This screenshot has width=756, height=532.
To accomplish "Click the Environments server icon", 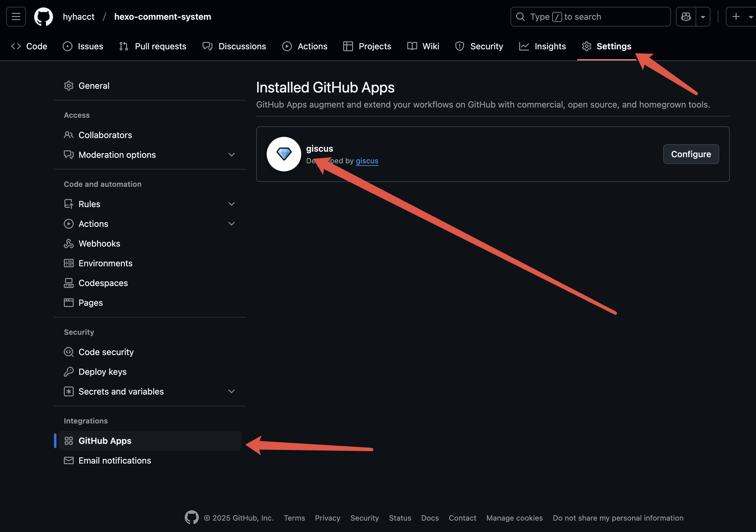I will (x=68, y=263).
